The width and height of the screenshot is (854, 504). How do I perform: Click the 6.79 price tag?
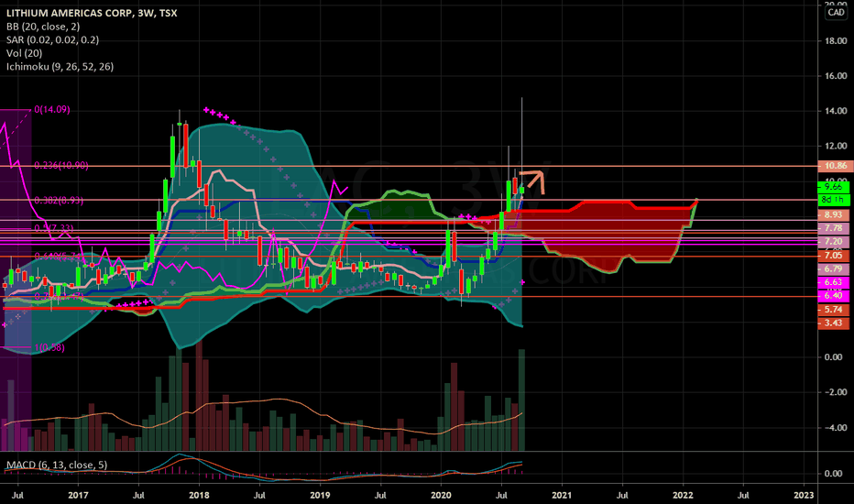tap(833, 268)
